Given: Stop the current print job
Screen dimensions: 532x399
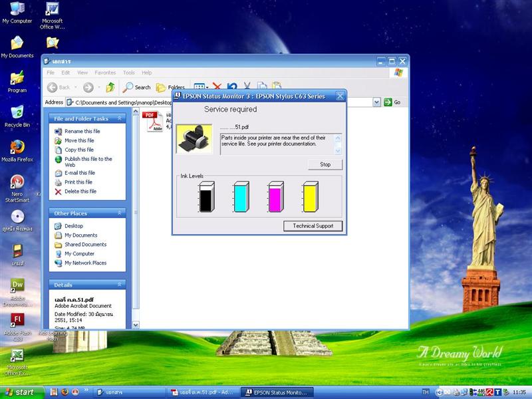Looking at the screenshot, I should pos(325,164).
